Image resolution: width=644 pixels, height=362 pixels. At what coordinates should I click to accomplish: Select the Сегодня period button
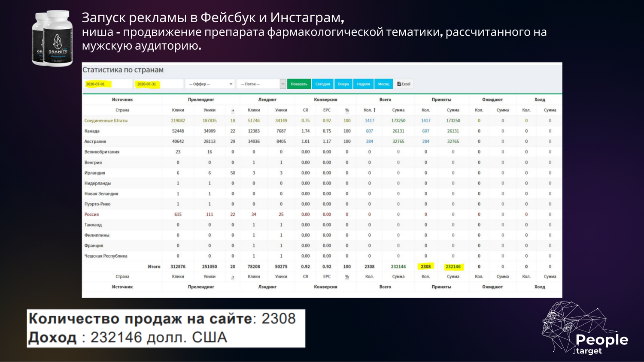click(x=322, y=84)
